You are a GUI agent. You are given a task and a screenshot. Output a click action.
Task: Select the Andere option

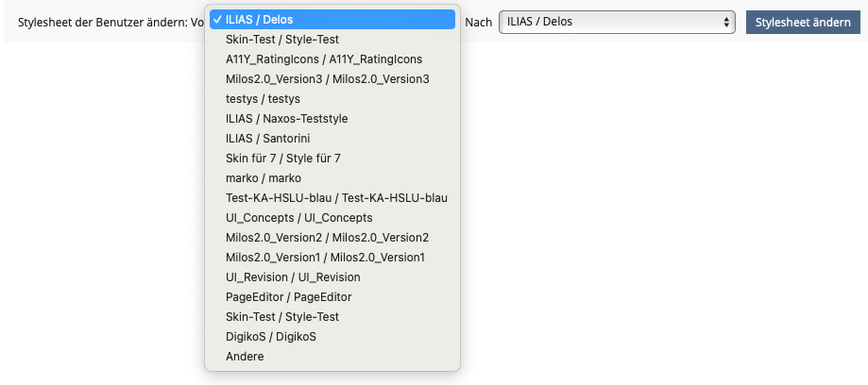pos(246,357)
